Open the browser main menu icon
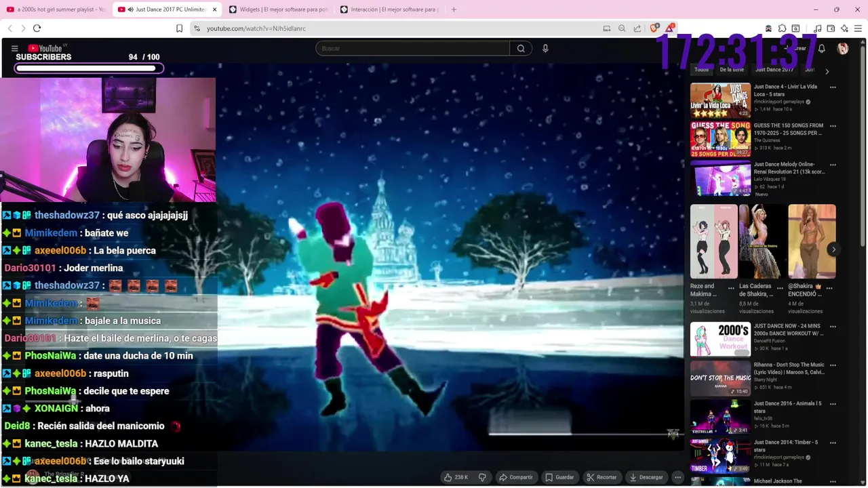This screenshot has height=488, width=868. tap(859, 28)
